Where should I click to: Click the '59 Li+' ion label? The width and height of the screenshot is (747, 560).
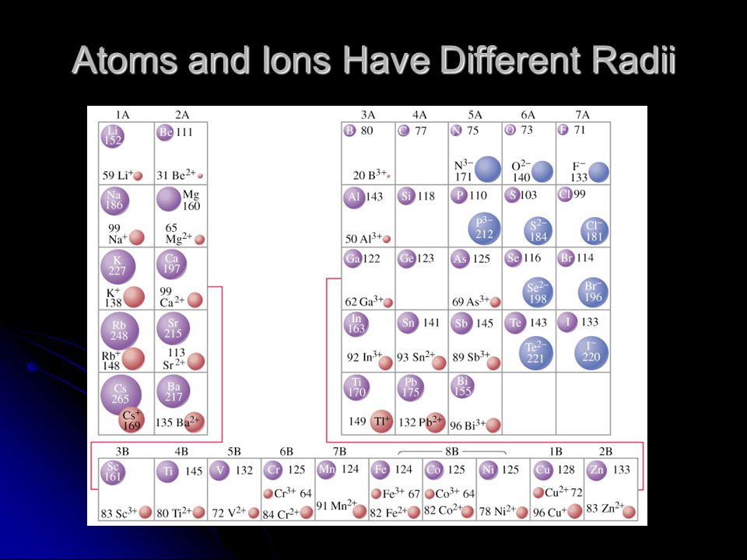(117, 175)
